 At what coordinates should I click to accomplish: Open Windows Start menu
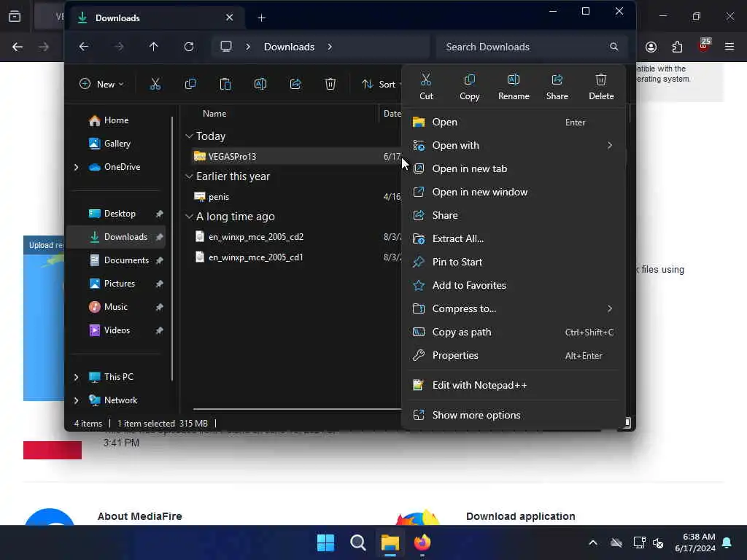326,542
